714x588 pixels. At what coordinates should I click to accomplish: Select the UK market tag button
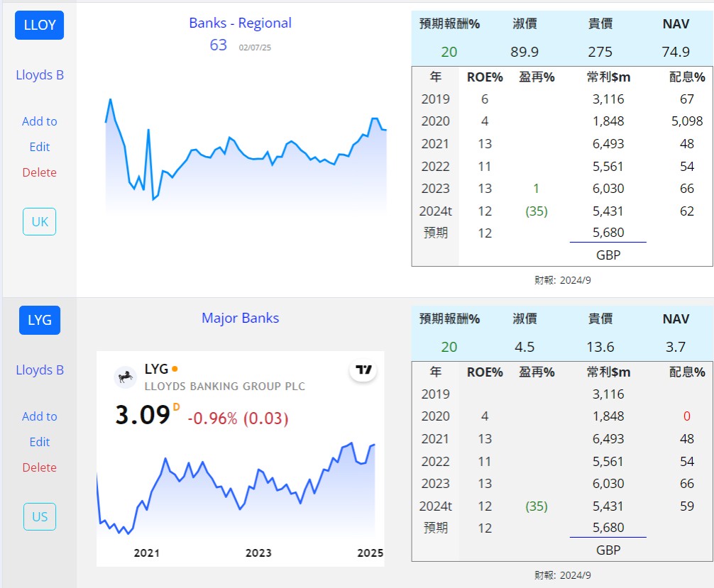(x=40, y=221)
